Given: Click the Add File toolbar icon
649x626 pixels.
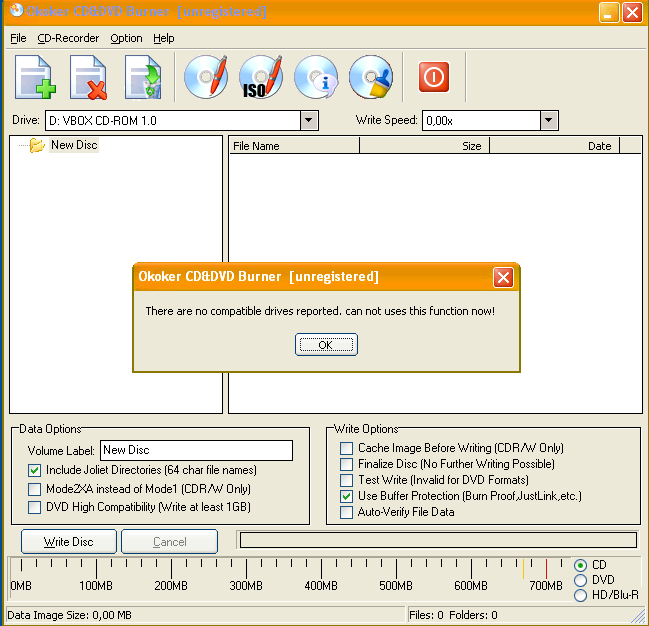Looking at the screenshot, I should point(35,77).
